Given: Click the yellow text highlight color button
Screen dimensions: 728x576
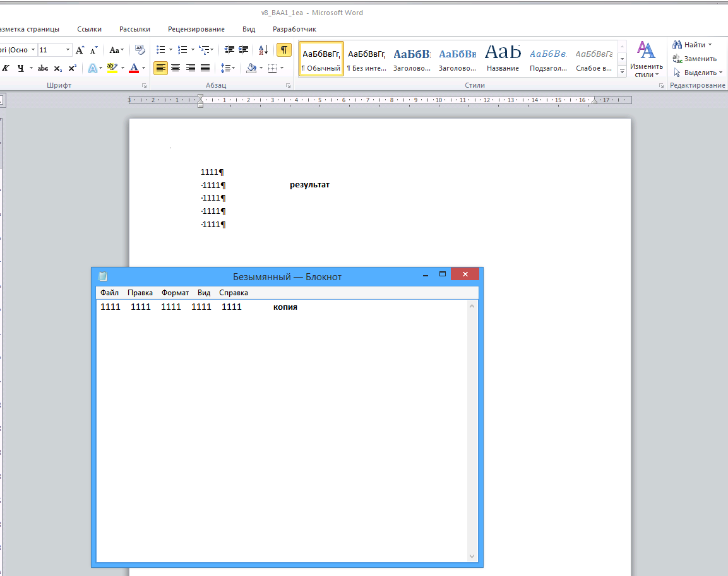Looking at the screenshot, I should click(x=112, y=68).
